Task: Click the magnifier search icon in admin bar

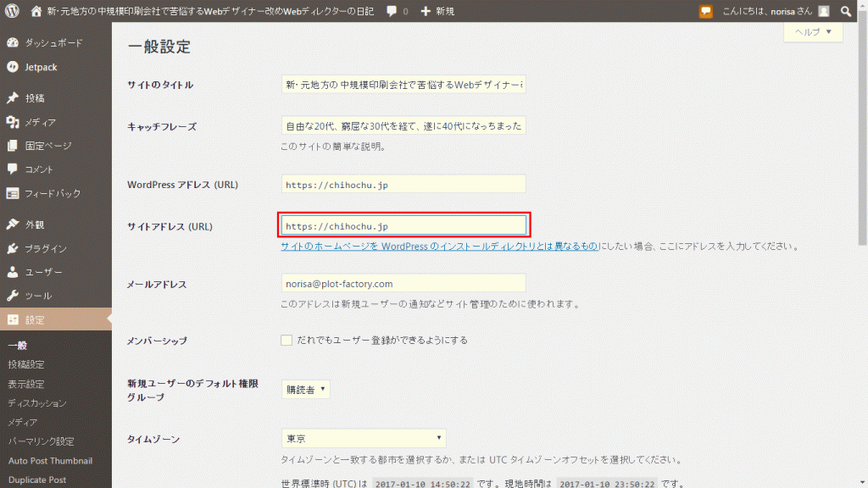Action: click(x=845, y=11)
